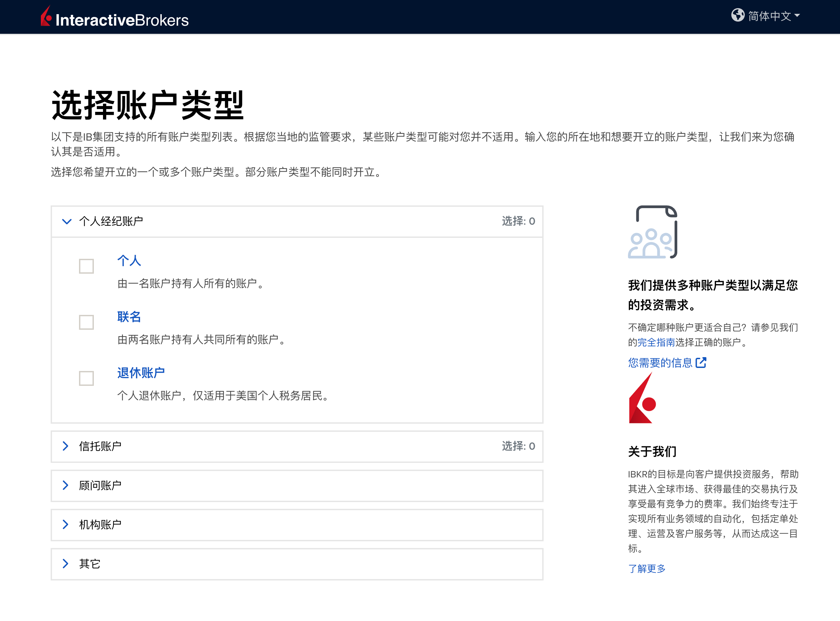This screenshot has height=621, width=840.
Task: Check the 个人 account checkbox
Action: click(x=86, y=266)
